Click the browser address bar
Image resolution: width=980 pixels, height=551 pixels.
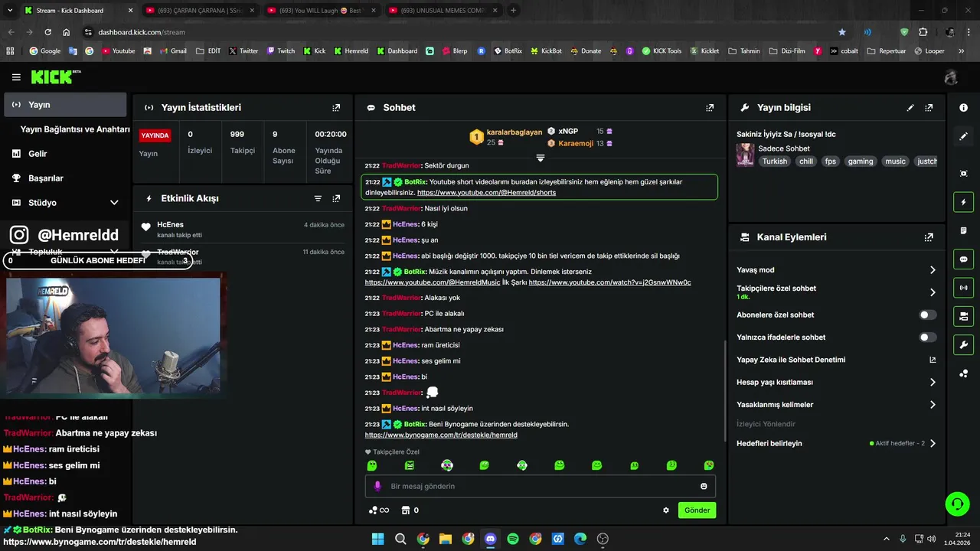click(459, 32)
